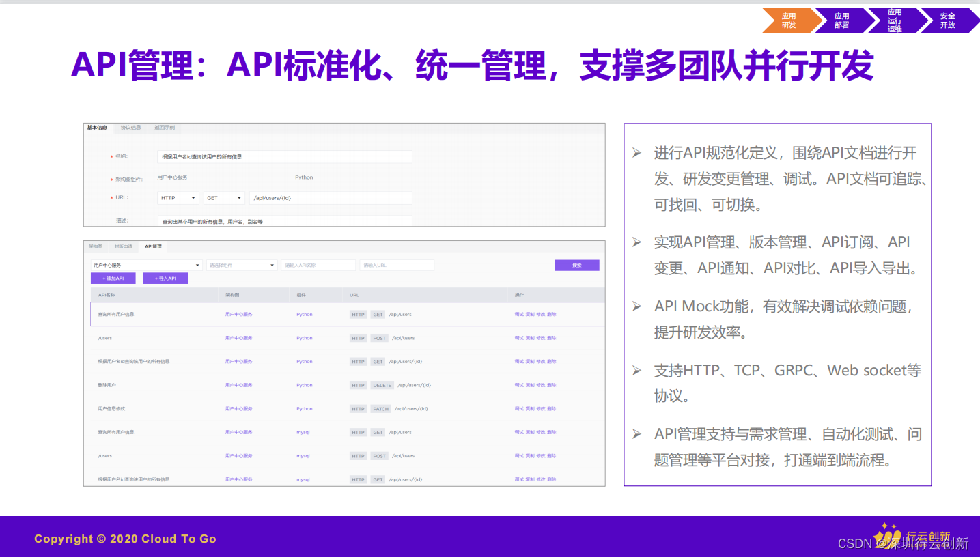
Task: Open the 协议信息 tab
Action: coord(130,128)
